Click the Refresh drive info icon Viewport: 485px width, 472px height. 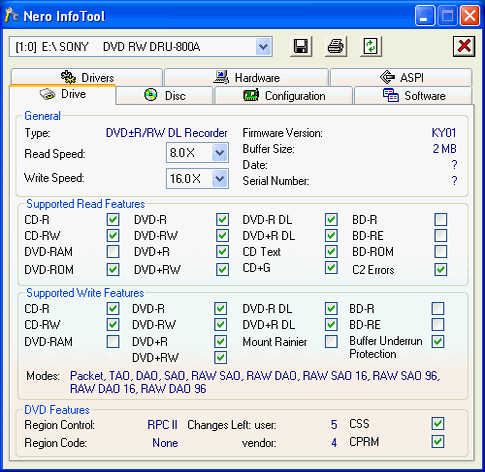pyautogui.click(x=370, y=46)
